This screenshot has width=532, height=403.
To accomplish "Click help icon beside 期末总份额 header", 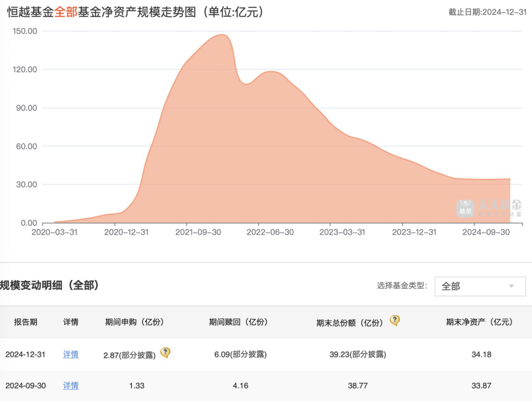I will pyautogui.click(x=395, y=321).
